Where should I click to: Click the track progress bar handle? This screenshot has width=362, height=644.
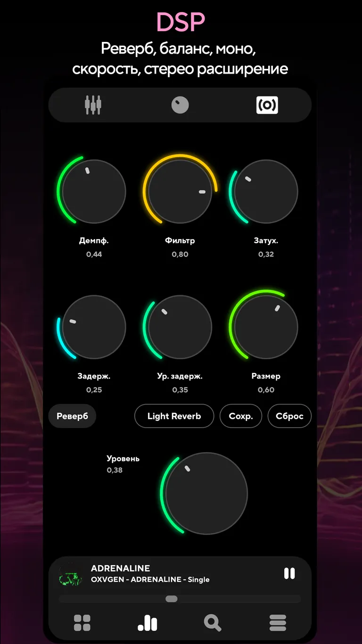(x=172, y=599)
